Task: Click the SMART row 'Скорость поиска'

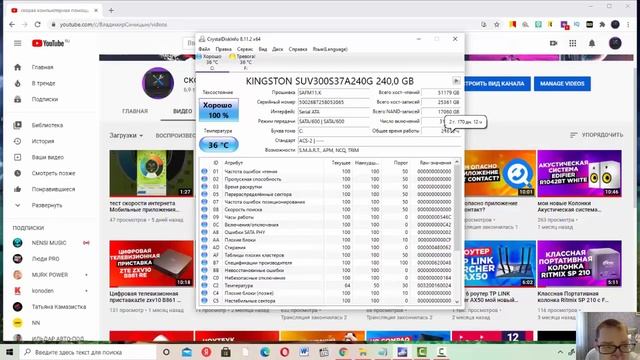Action: tap(327, 209)
